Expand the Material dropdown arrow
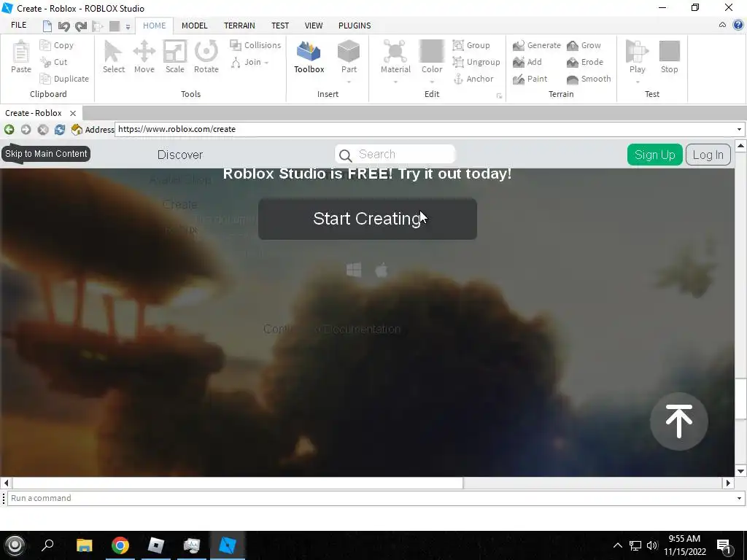 (395, 82)
